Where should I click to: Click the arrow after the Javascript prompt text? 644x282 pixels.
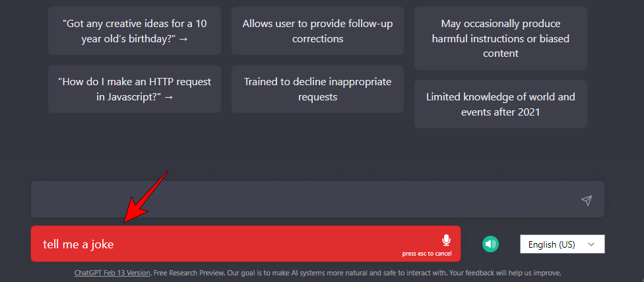168,97
